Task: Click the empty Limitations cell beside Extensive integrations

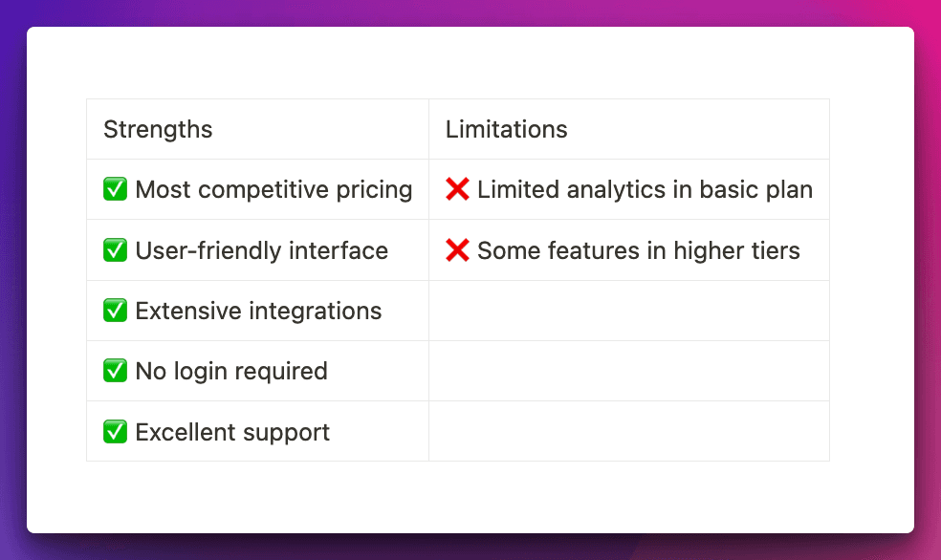Action: click(x=628, y=311)
